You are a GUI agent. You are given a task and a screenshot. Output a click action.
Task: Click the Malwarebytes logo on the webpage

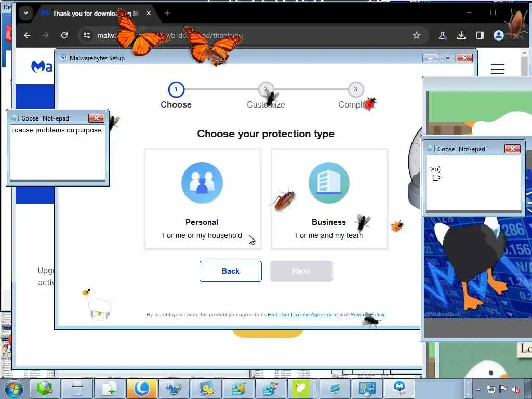(42, 66)
